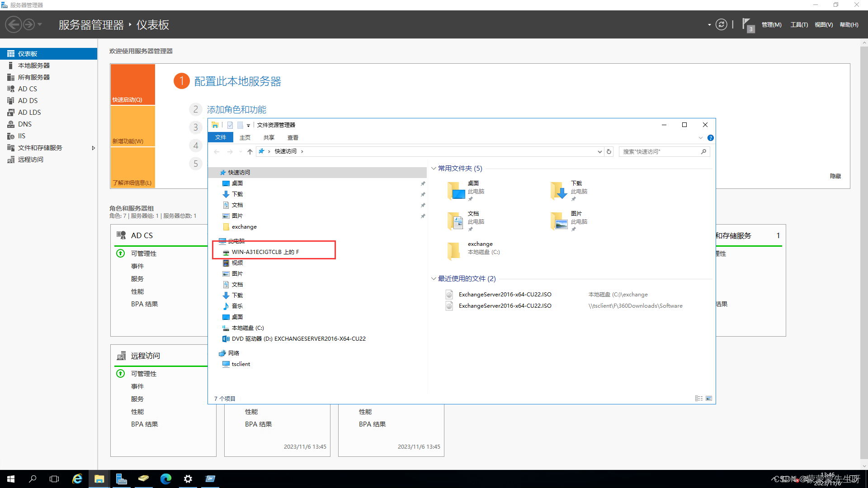The height and width of the screenshot is (488, 868).
Task: Open the IIS role in the sidebar
Action: [x=22, y=136]
